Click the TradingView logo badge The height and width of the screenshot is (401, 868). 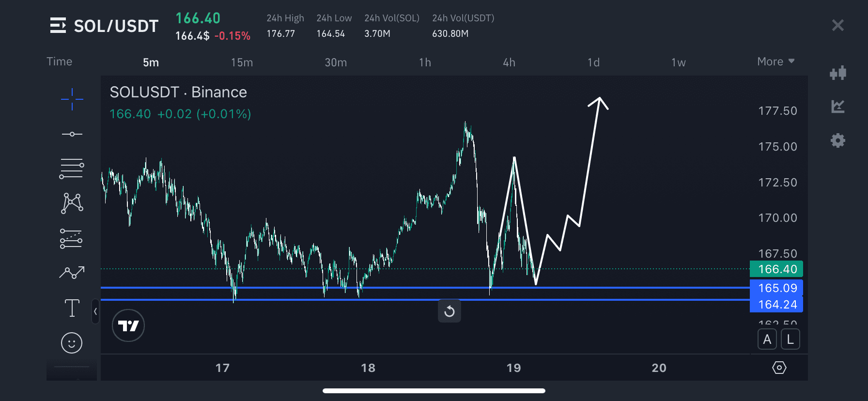coord(128,325)
